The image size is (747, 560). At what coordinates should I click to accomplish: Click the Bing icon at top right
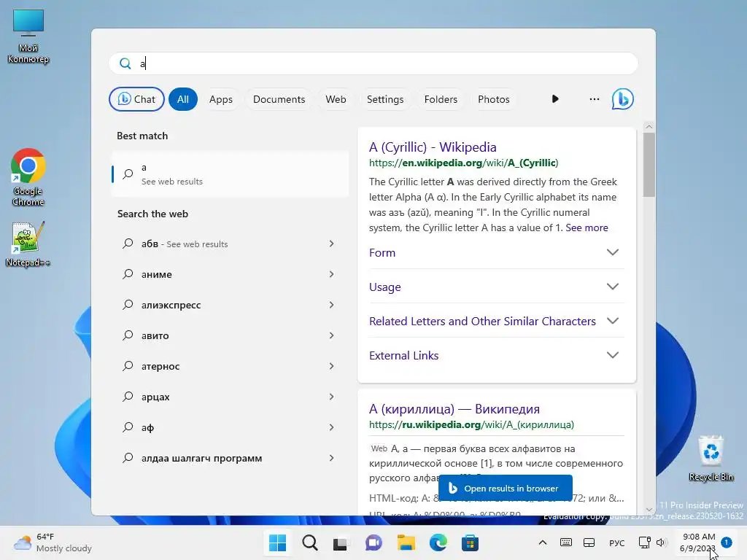pos(623,99)
